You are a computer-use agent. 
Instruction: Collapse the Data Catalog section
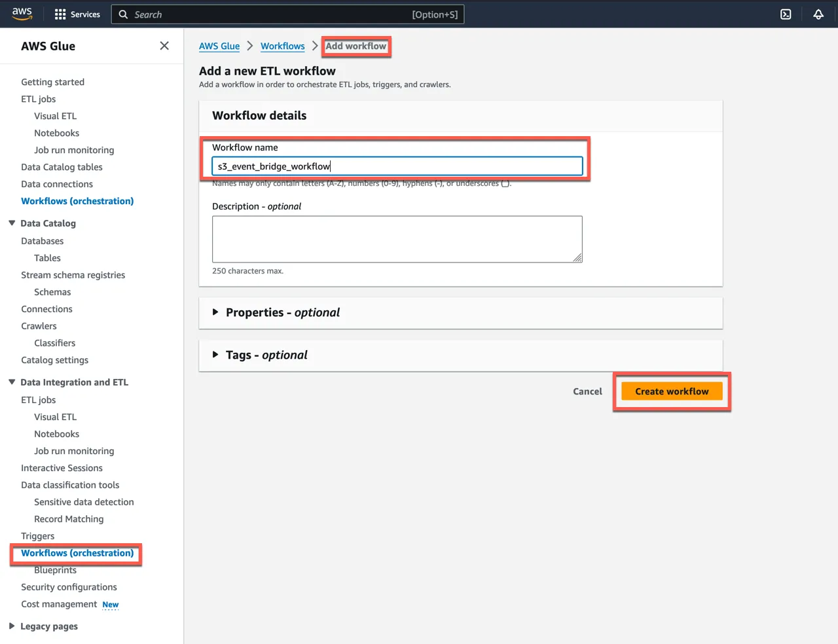point(12,223)
